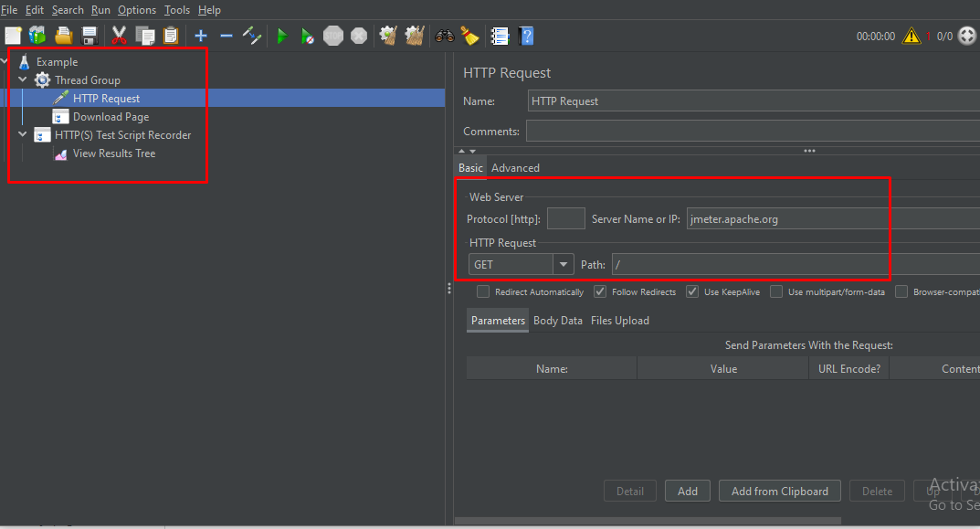
Task: Collapse the Example test plan node
Action: click(4, 61)
